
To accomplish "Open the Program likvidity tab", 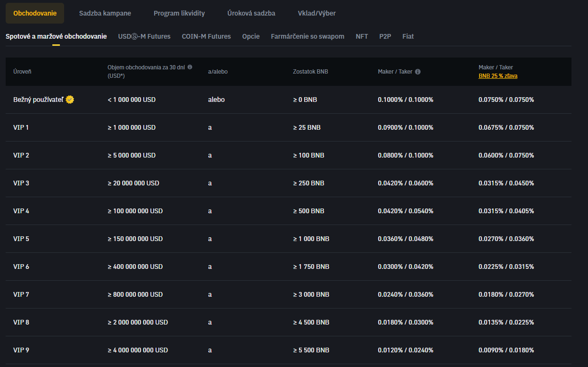I will pos(179,13).
